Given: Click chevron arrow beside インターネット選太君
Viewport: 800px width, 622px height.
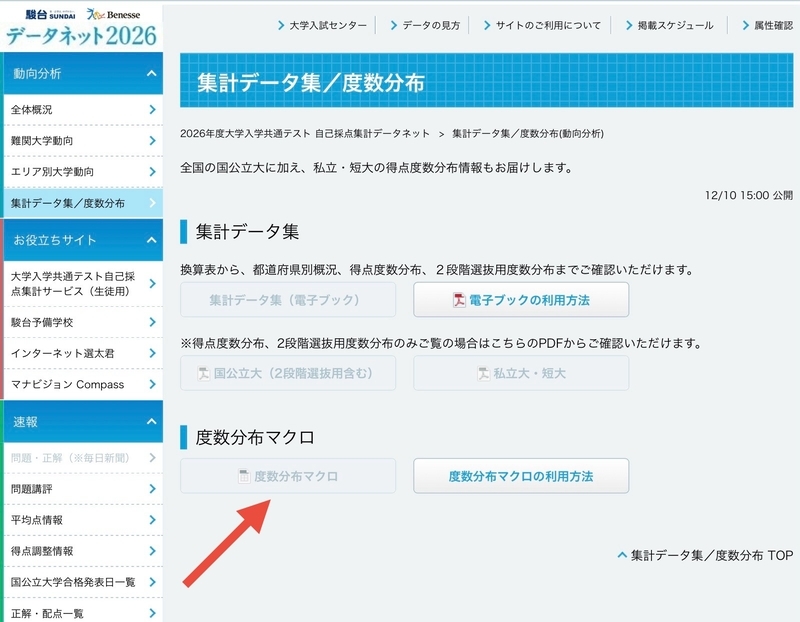Looking at the screenshot, I should (152, 353).
